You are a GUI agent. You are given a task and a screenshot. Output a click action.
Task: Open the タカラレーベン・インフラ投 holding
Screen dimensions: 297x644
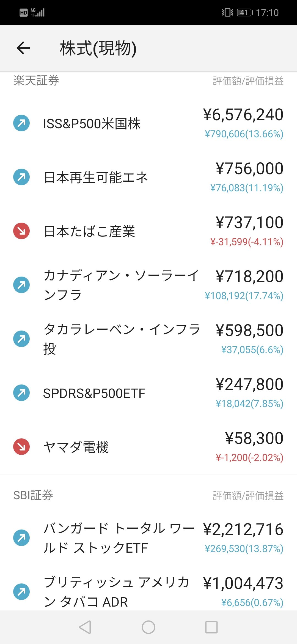coord(122,339)
